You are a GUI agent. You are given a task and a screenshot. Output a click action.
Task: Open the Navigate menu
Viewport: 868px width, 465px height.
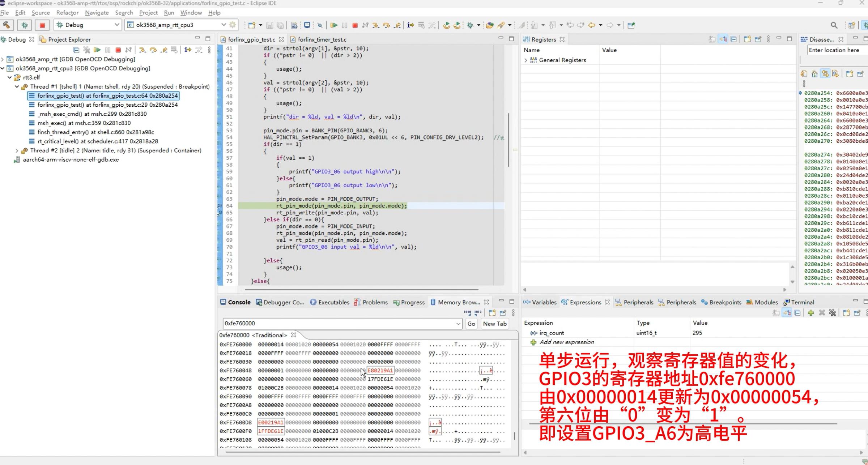(x=97, y=13)
